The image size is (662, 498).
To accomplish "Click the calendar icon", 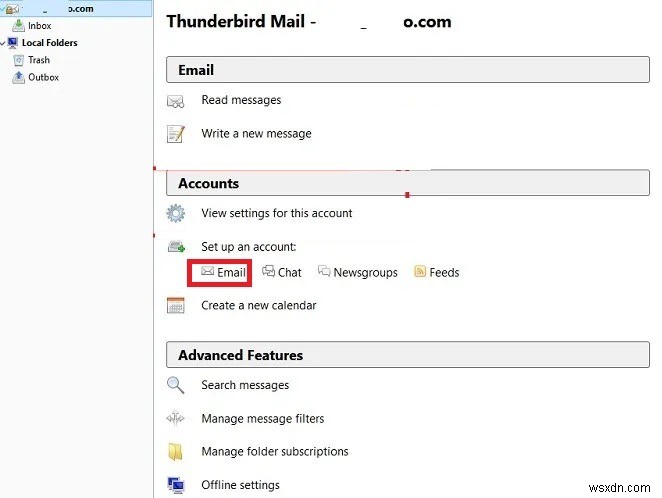I will (176, 306).
